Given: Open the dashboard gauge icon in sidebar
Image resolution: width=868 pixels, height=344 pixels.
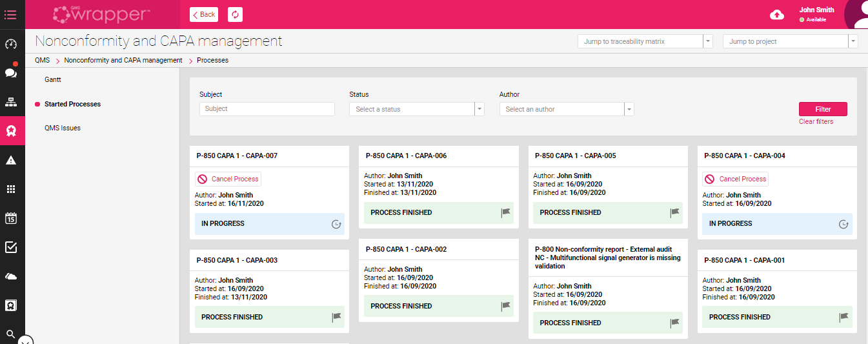Looking at the screenshot, I should point(11,45).
